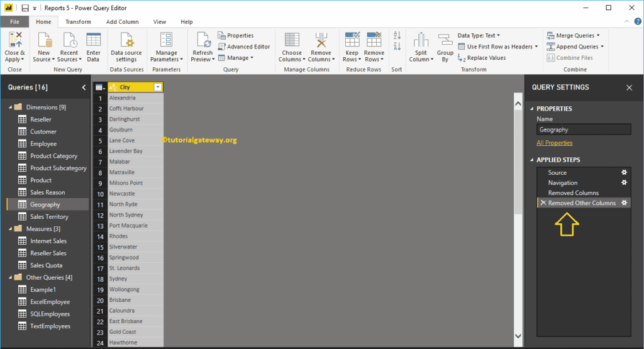The height and width of the screenshot is (349, 644).
Task: Switch to the Transform ribbon tab
Action: [x=78, y=21]
